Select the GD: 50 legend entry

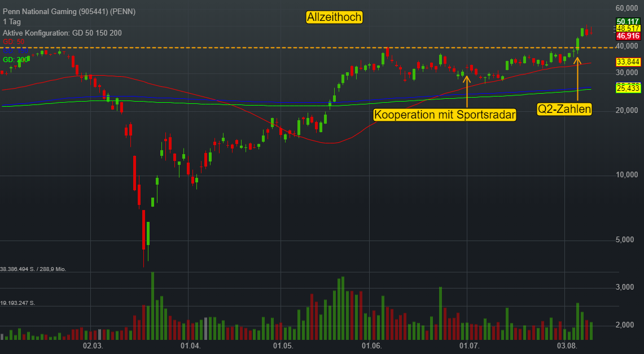coord(14,41)
